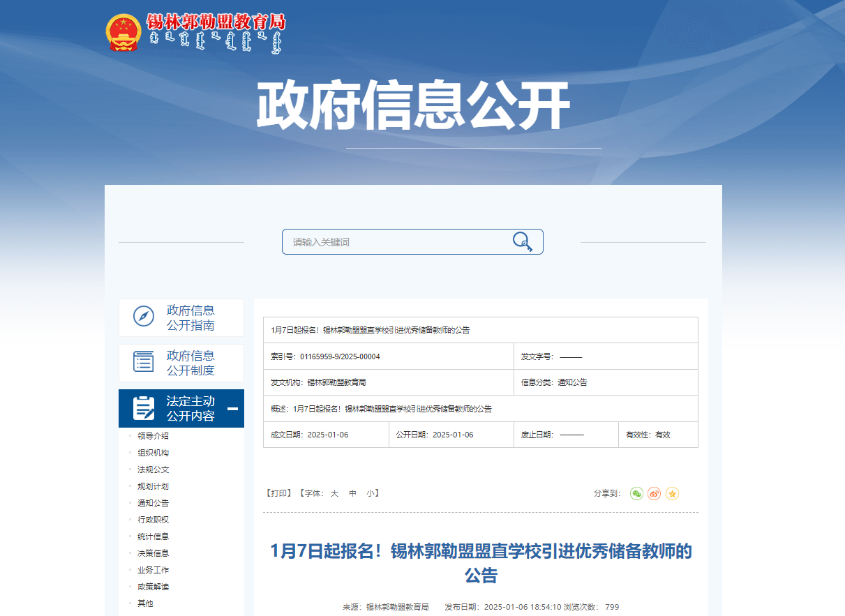
Task: Click the 分享到 label
Action: (607, 493)
